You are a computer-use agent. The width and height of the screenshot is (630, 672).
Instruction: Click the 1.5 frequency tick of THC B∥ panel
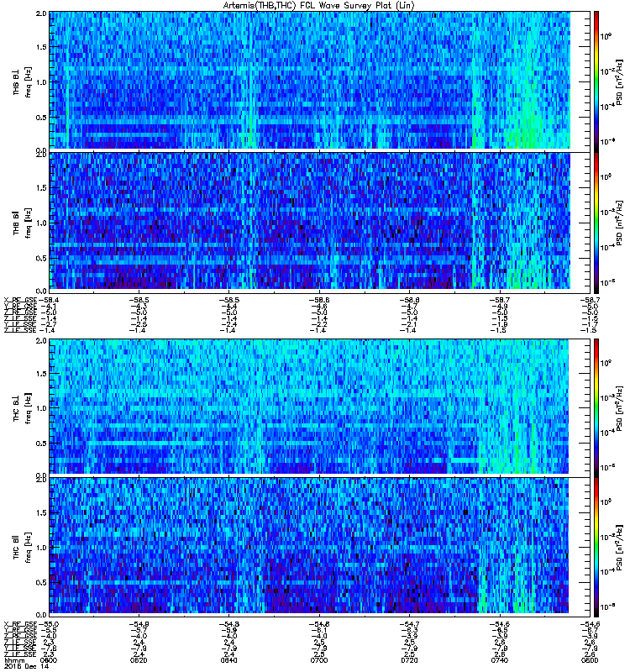(x=41, y=512)
